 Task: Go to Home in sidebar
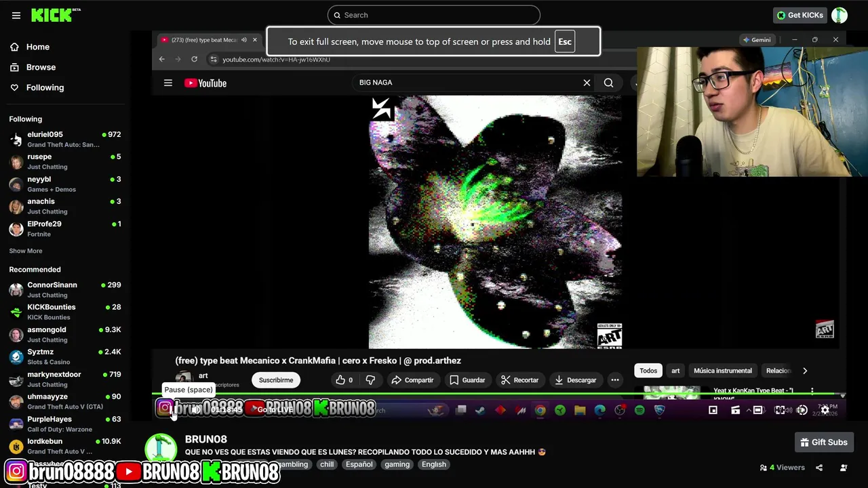click(x=37, y=47)
